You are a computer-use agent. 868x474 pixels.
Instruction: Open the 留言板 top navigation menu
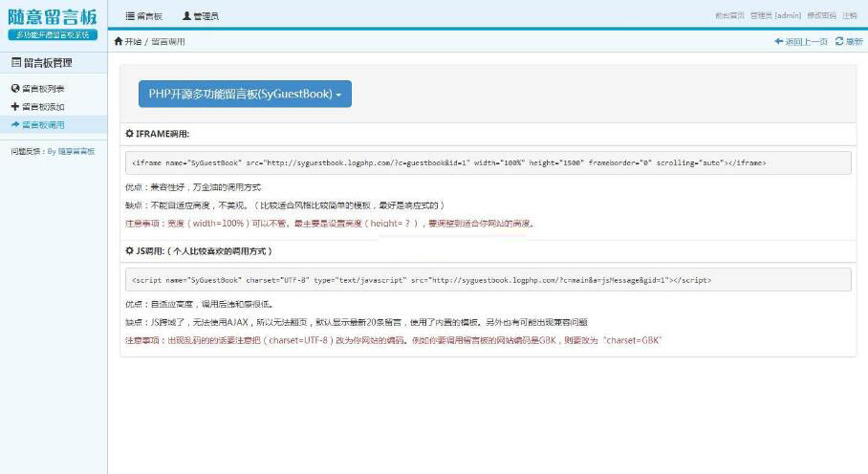tap(144, 16)
